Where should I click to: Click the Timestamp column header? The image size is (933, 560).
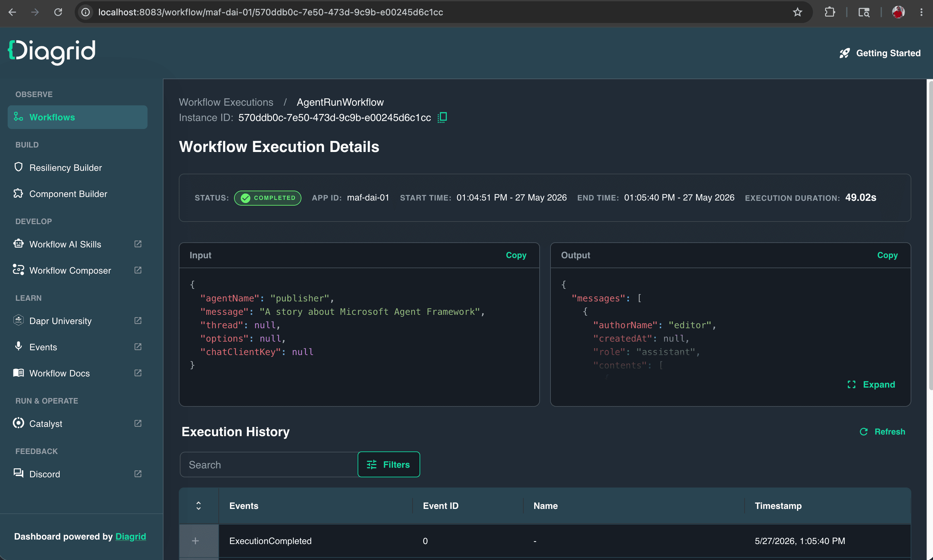point(778,506)
